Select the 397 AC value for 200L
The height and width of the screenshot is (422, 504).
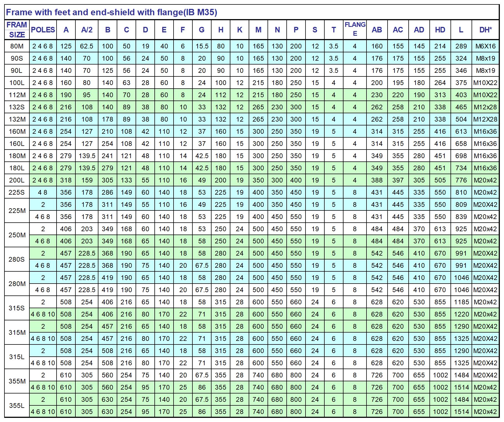tap(398, 180)
